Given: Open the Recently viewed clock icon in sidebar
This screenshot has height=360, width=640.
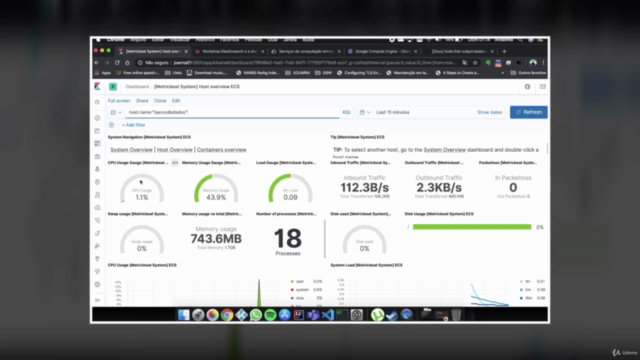Looking at the screenshot, I should coord(97,102).
